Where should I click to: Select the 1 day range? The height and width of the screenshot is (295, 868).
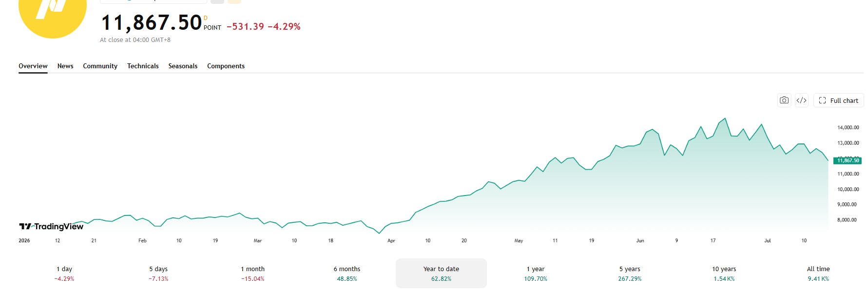[64, 274]
